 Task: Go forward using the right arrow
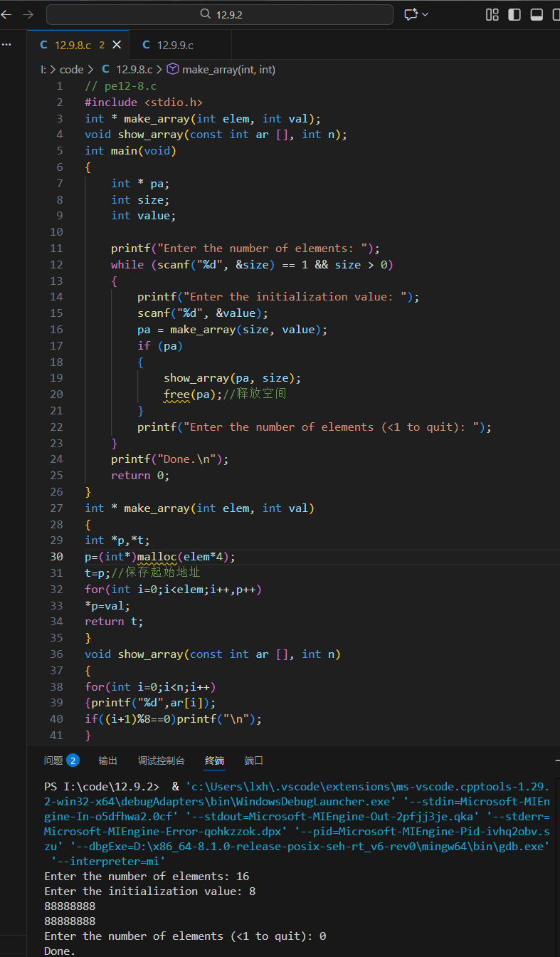pos(28,14)
